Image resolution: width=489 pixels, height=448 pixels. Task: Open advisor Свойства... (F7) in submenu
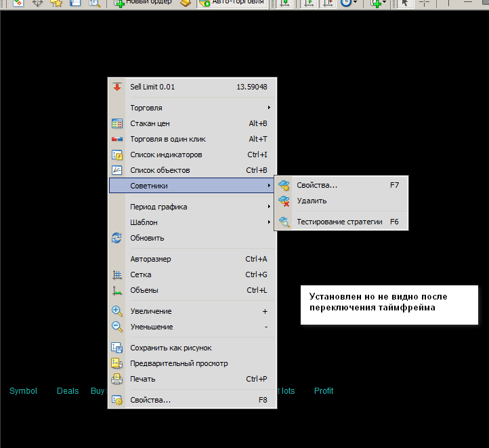pos(341,185)
